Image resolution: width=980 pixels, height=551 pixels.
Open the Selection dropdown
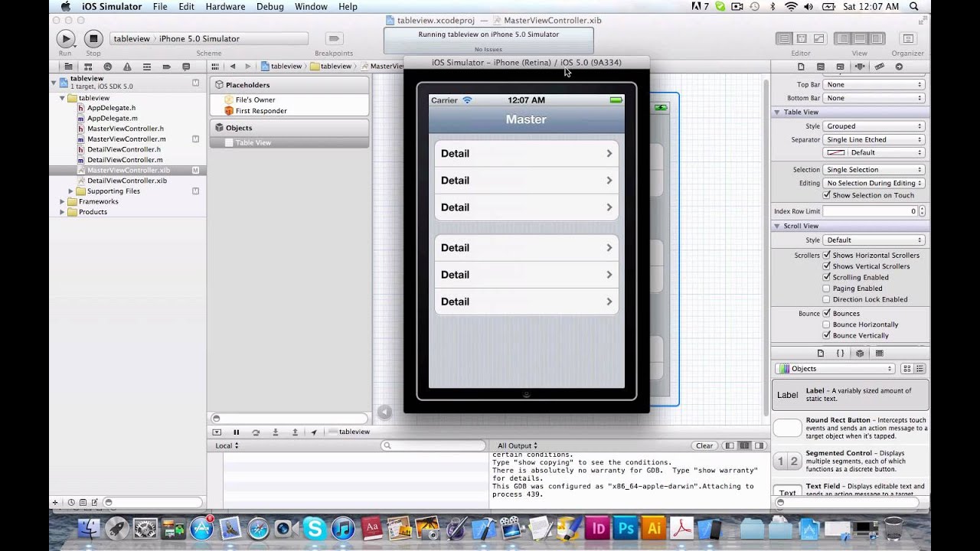[874, 170]
